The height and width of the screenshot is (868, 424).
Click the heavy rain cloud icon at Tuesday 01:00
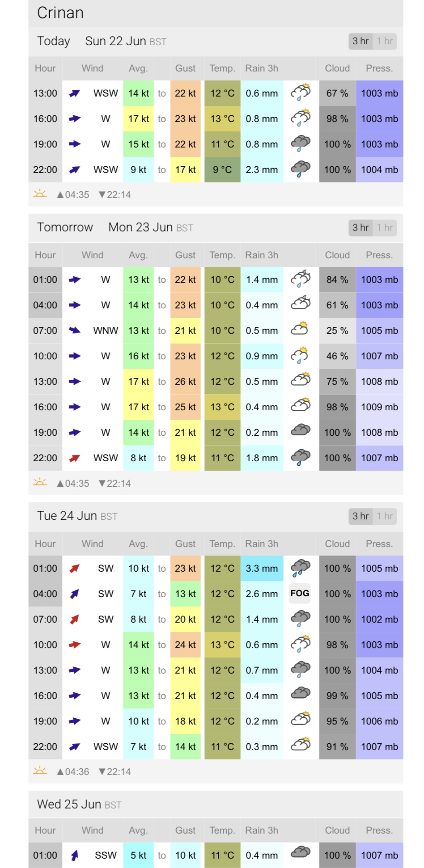[301, 568]
